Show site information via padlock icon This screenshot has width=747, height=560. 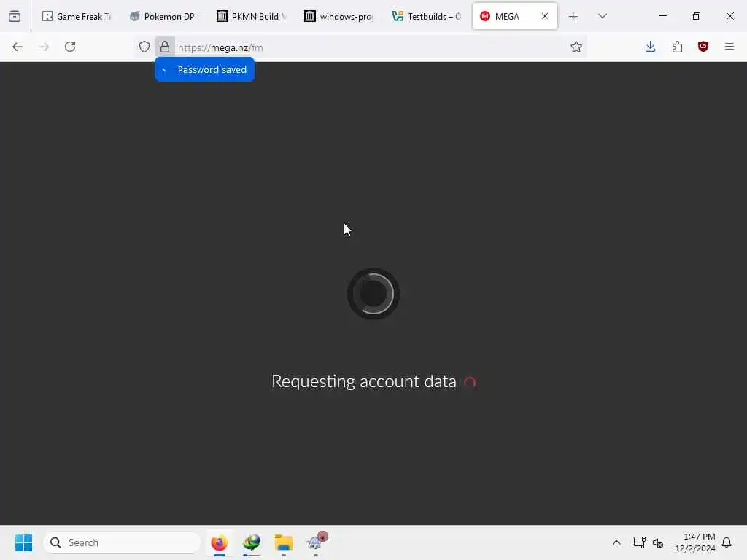[x=165, y=47]
